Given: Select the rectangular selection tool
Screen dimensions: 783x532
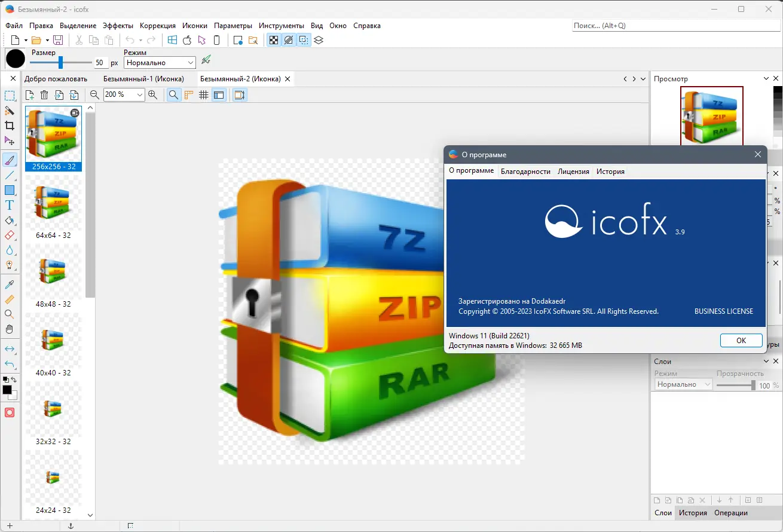Looking at the screenshot, I should (x=10, y=96).
